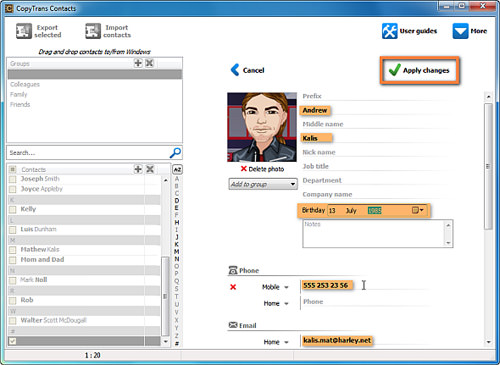Select the Family group
This screenshot has height=365, width=500.
19,94
